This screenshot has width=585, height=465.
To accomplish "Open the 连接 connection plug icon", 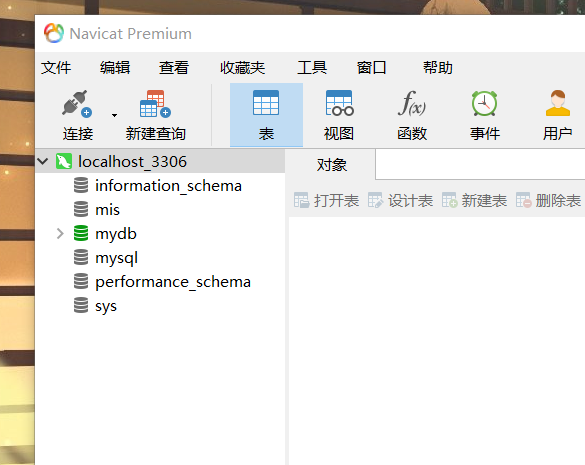I will [77, 103].
